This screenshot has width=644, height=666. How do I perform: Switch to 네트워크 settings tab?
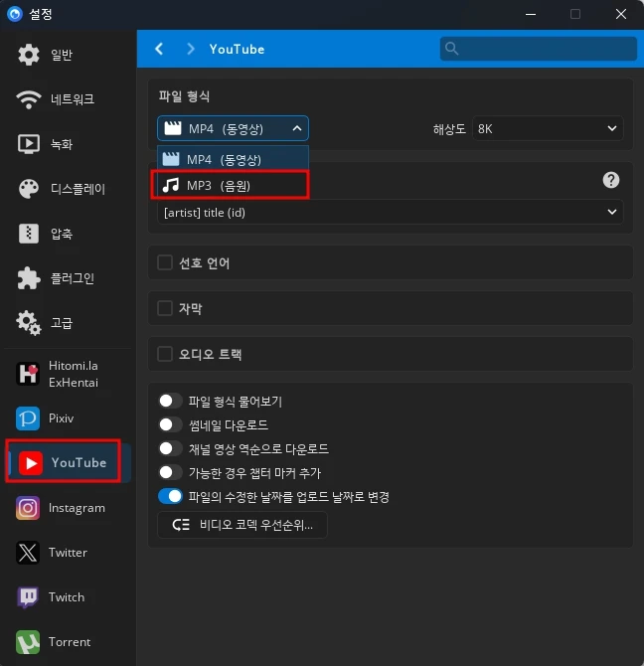68,99
